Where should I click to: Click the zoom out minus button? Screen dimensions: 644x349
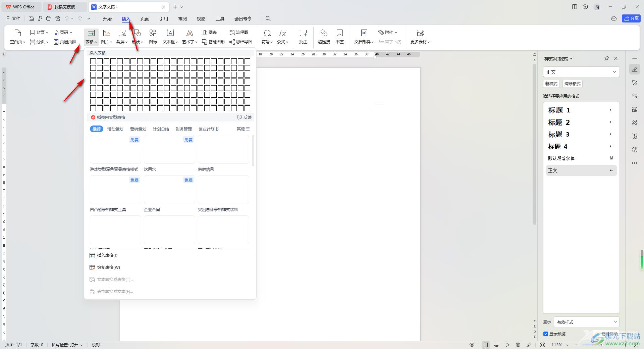(x=576, y=345)
